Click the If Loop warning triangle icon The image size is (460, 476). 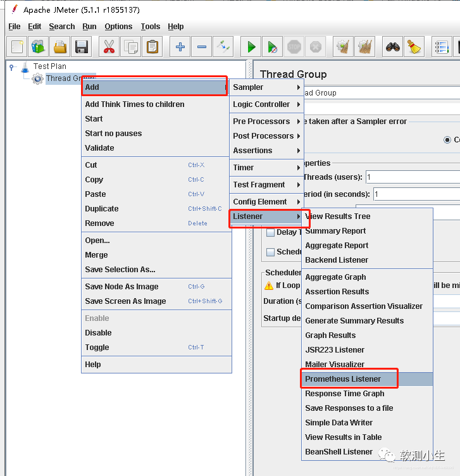(269, 285)
